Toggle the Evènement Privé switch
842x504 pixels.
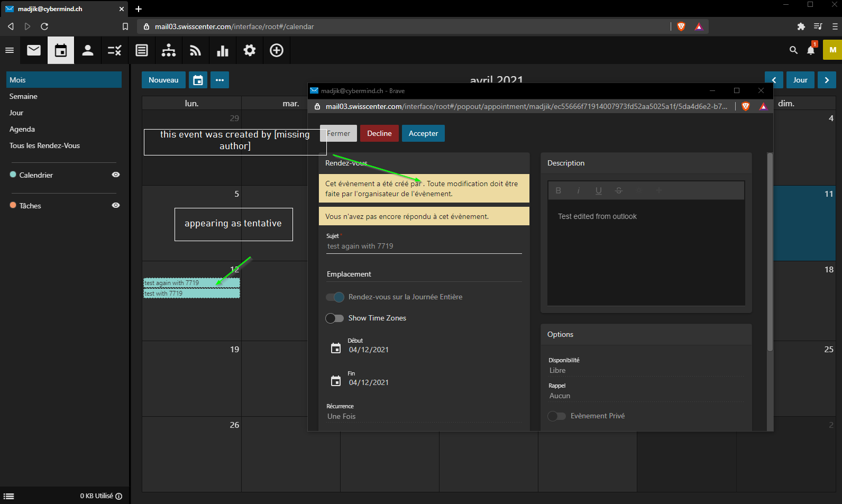click(x=556, y=416)
